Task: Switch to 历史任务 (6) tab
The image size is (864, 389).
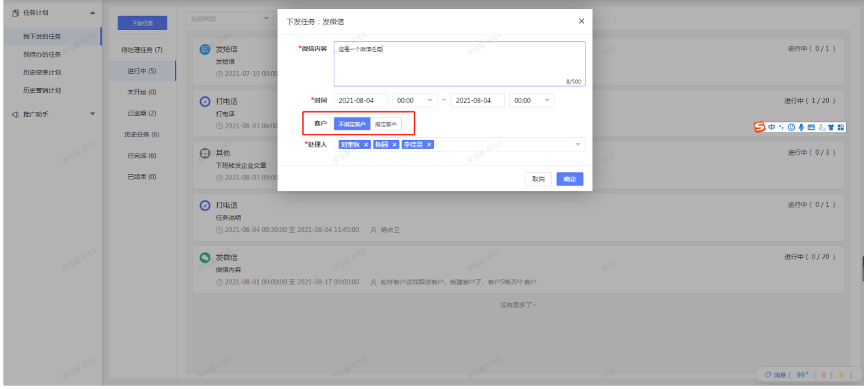Action: (x=142, y=134)
